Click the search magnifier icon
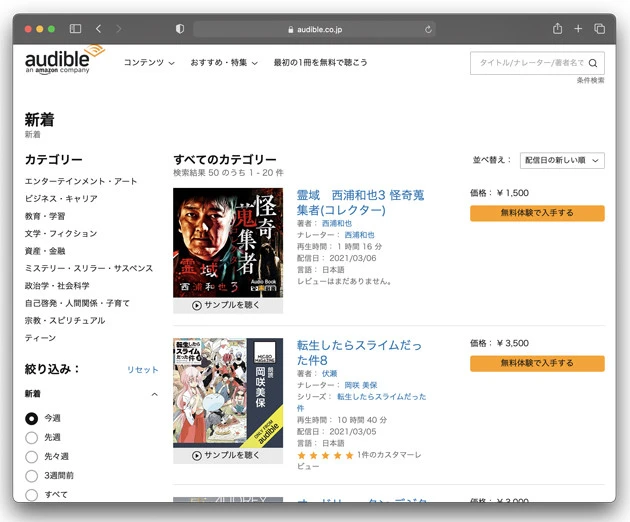This screenshot has width=630, height=522. coord(593,62)
